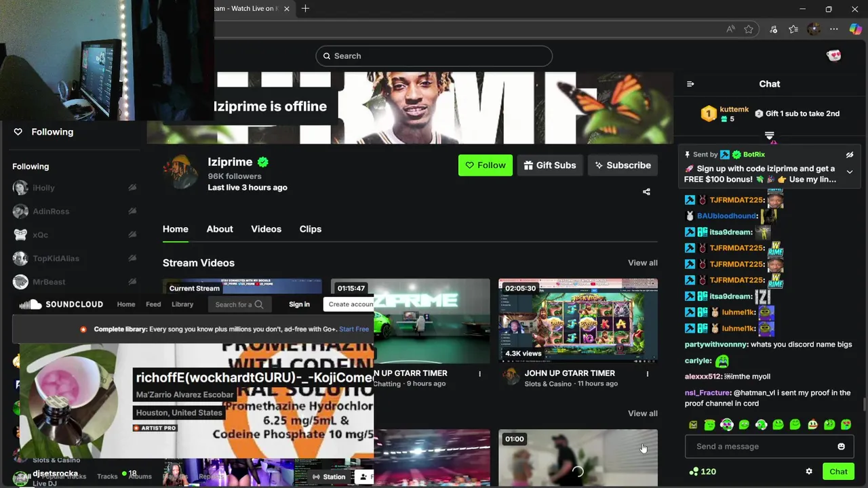868x488 pixels.
Task: Open options menu for the Chatting video
Action: tap(479, 374)
